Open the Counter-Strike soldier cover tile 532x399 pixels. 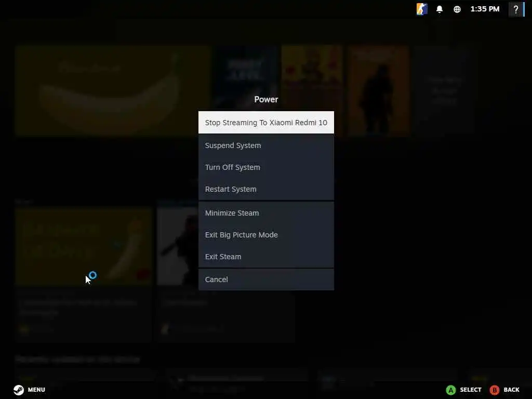(379, 91)
